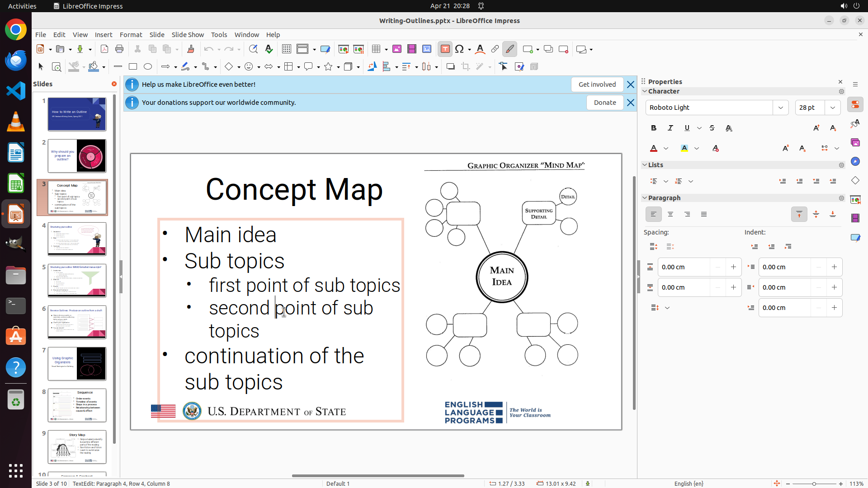The image size is (868, 488).
Task: Insert a special character (Omega icon)
Action: tap(460, 49)
